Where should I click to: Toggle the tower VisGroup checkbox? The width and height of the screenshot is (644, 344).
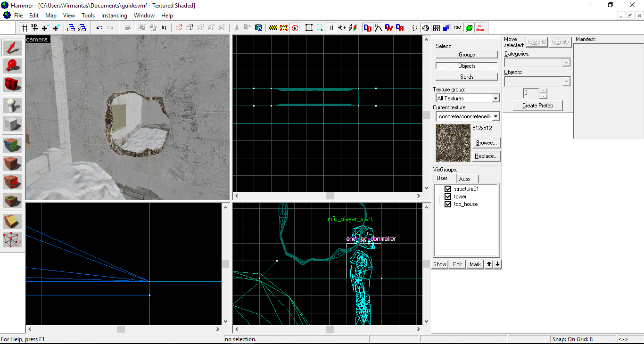click(448, 197)
